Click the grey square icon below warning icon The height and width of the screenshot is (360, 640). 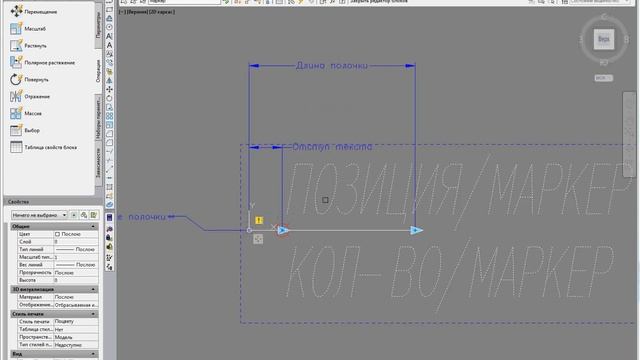tap(258, 239)
